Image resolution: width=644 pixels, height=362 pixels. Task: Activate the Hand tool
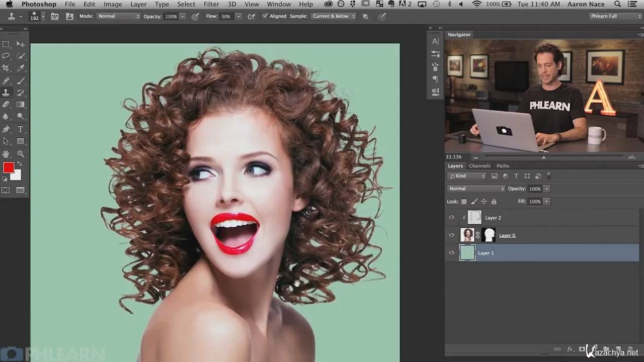tap(6, 154)
